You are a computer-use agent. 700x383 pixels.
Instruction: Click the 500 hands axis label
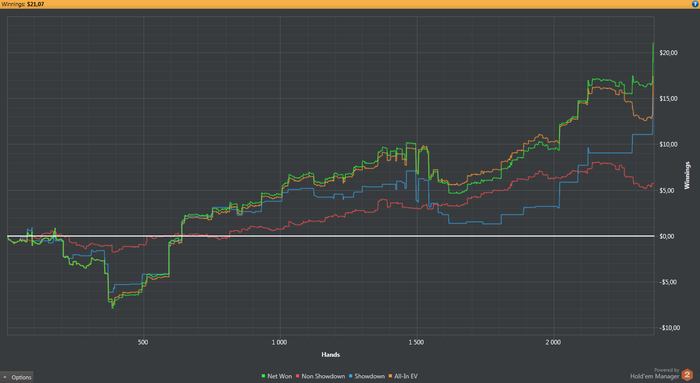click(x=143, y=342)
